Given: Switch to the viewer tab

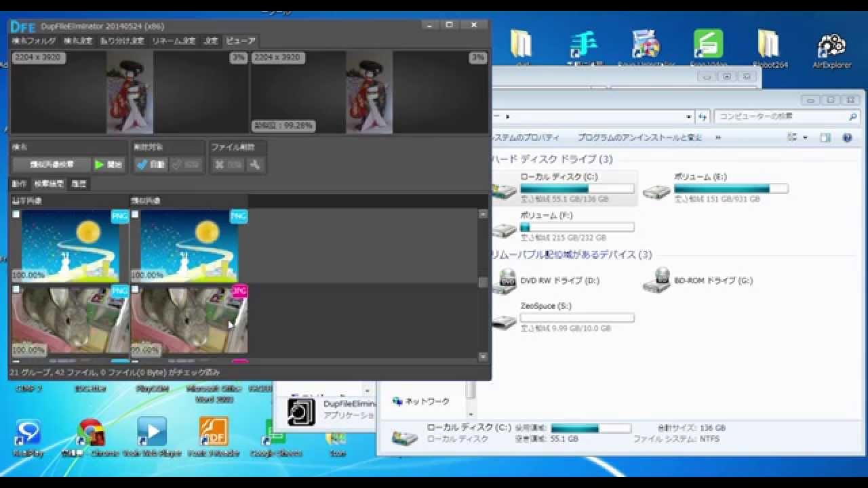Looking at the screenshot, I should pos(241,41).
